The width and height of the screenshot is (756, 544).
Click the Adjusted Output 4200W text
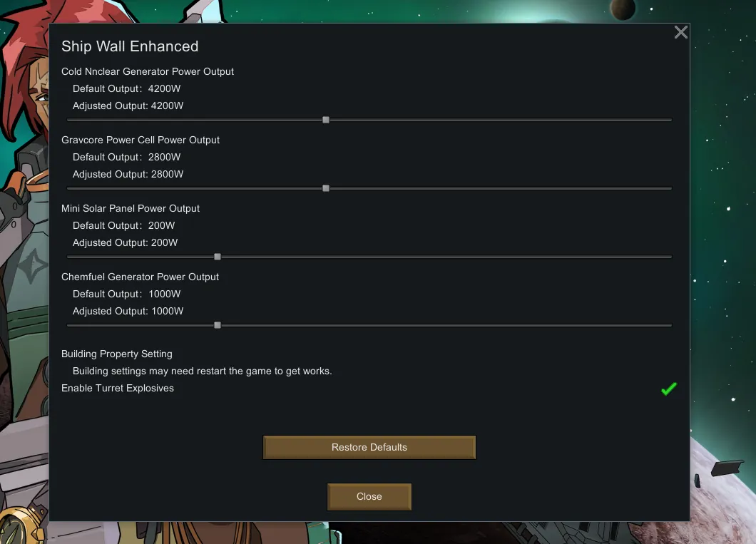[128, 106]
